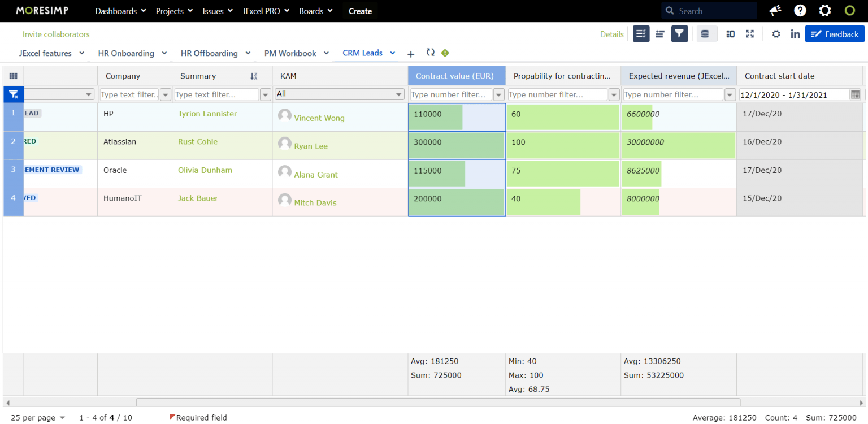Open Jira settings with the gear icon
The image size is (868, 424).
[825, 11]
